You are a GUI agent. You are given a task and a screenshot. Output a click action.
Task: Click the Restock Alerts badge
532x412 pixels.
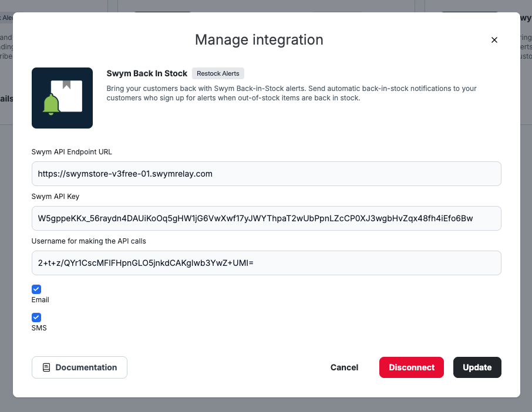coord(218,73)
